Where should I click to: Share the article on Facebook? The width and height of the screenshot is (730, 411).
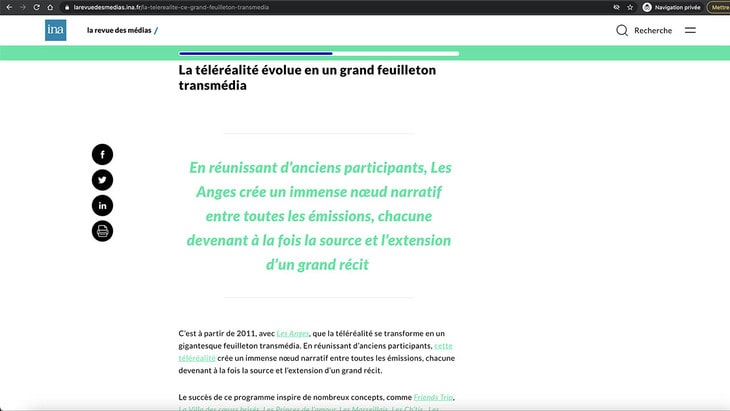click(102, 155)
